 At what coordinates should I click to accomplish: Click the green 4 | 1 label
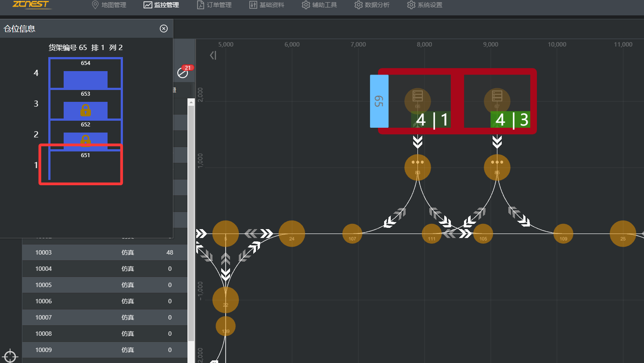(431, 120)
